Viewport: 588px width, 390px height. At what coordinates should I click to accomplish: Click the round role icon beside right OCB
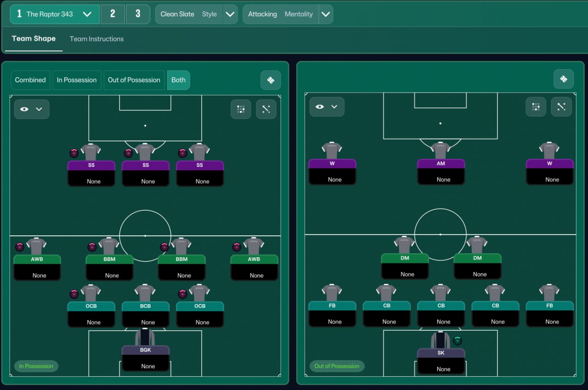click(182, 294)
